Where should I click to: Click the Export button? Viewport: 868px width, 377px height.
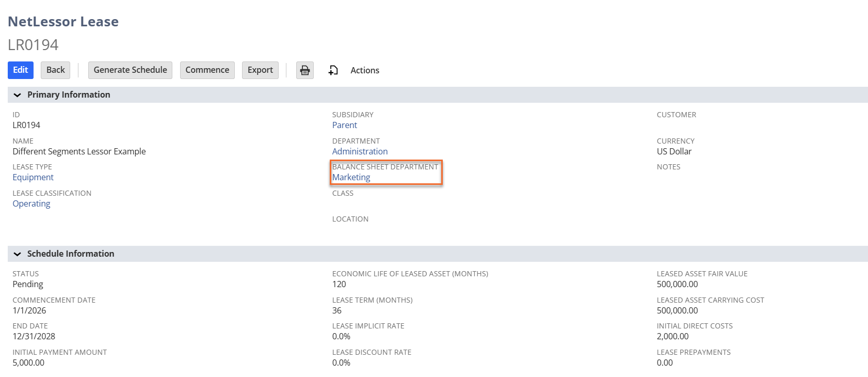coord(260,70)
